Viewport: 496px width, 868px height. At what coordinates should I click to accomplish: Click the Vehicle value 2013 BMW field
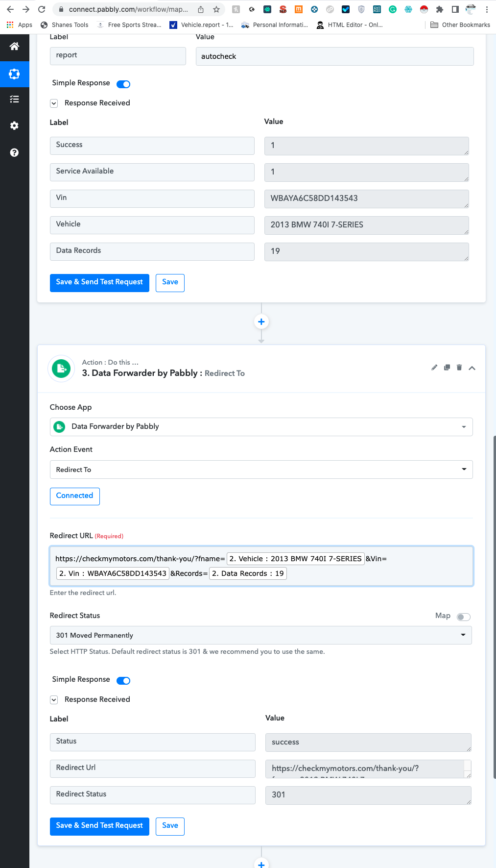pos(367,225)
